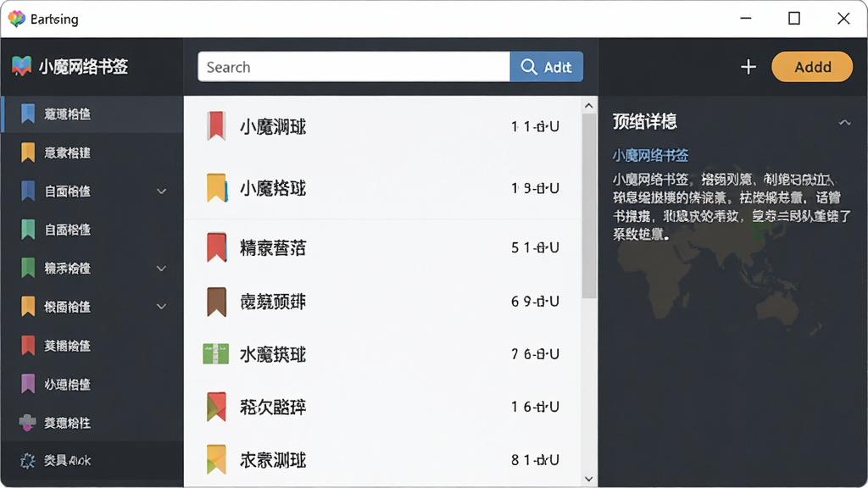Click the colorful logo beside 小魔网络书签 sidebar header
Image resolution: width=868 pixels, height=488 pixels.
click(x=21, y=66)
